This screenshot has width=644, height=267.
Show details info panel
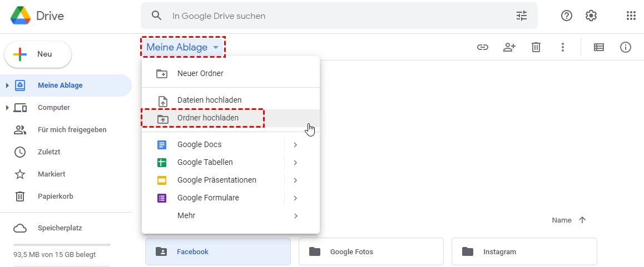[626, 47]
